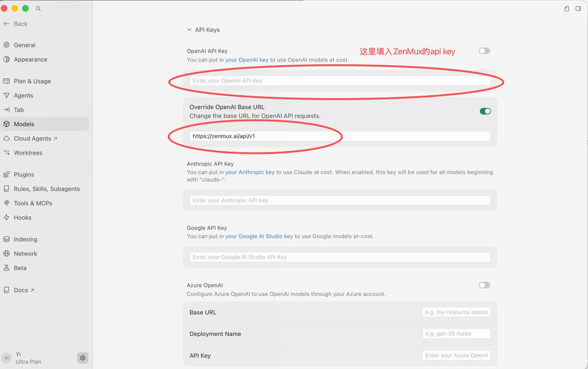Screen dimensions: 588x369
Task: Go to Appearance settings
Action: pos(30,59)
